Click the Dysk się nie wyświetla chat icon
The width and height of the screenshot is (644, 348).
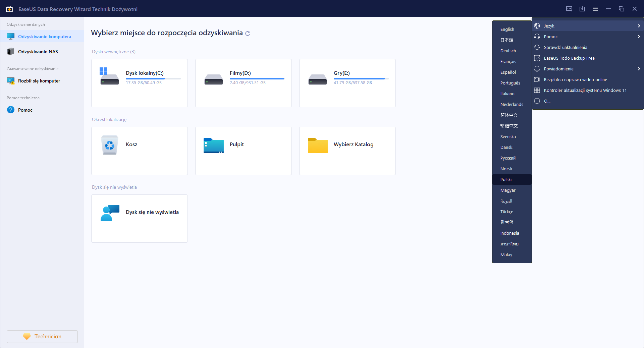(x=110, y=213)
